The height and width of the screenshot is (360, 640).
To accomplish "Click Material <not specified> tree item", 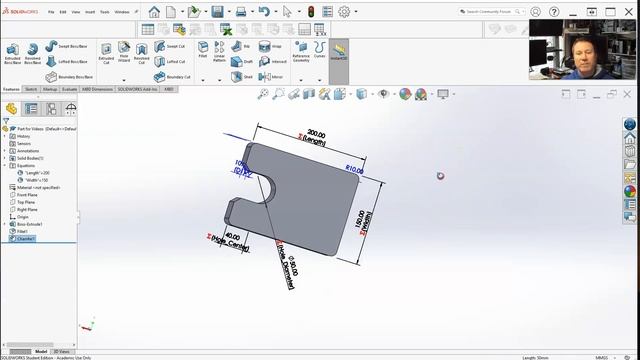I will 35,188.
